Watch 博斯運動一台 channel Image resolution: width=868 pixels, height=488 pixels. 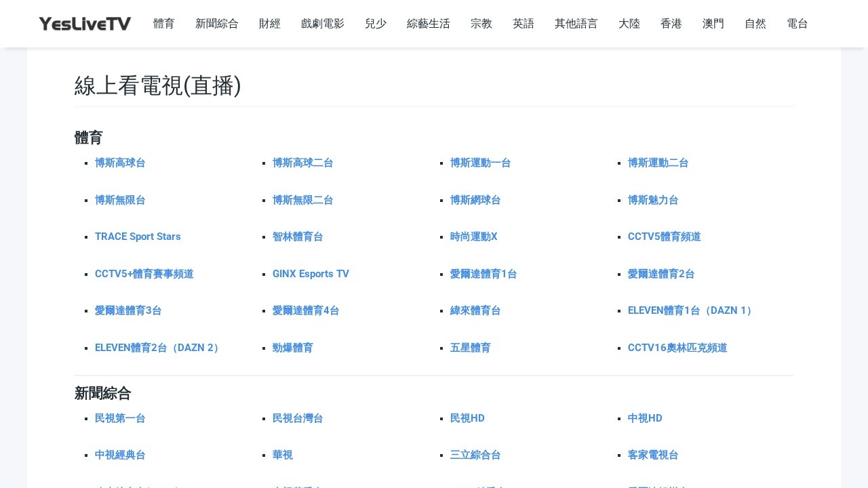(x=480, y=163)
